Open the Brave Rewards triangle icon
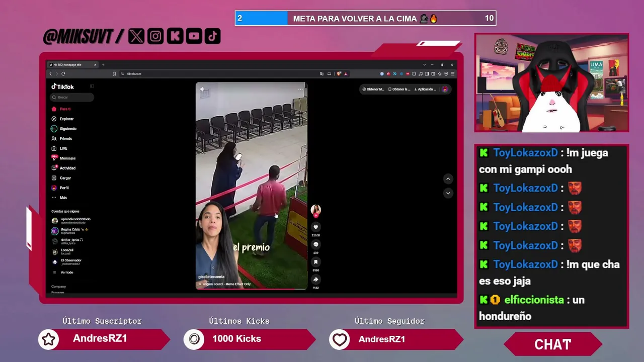644x362 pixels. pyautogui.click(x=346, y=74)
